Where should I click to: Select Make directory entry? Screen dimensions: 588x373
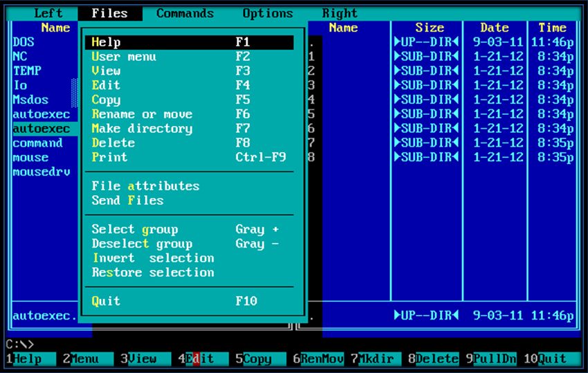click(190, 128)
